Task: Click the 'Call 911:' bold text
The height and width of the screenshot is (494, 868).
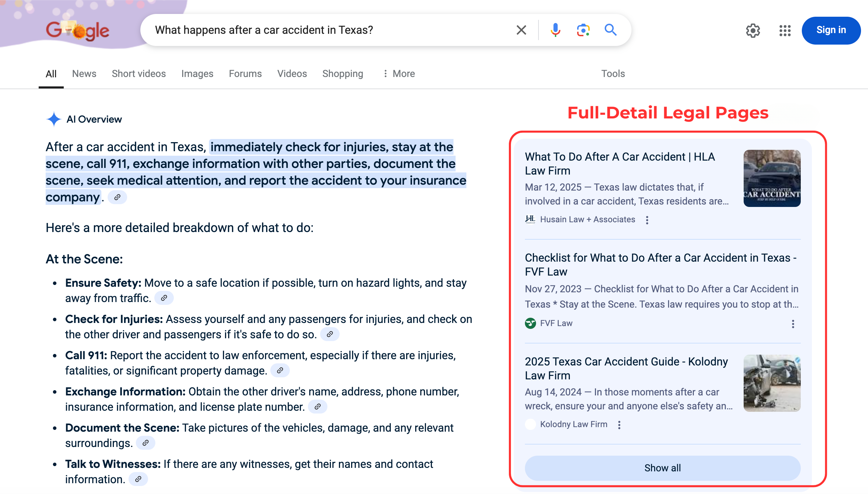Action: 86,355
